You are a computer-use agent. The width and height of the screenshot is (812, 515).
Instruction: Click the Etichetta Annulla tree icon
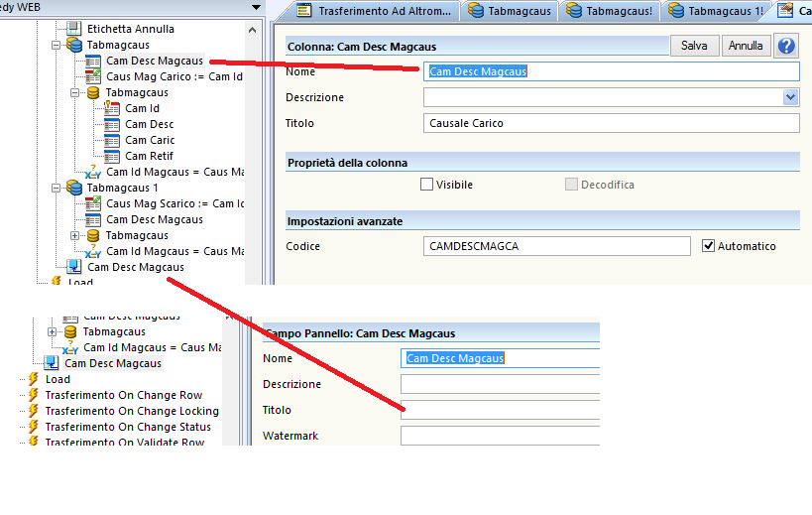(74, 29)
